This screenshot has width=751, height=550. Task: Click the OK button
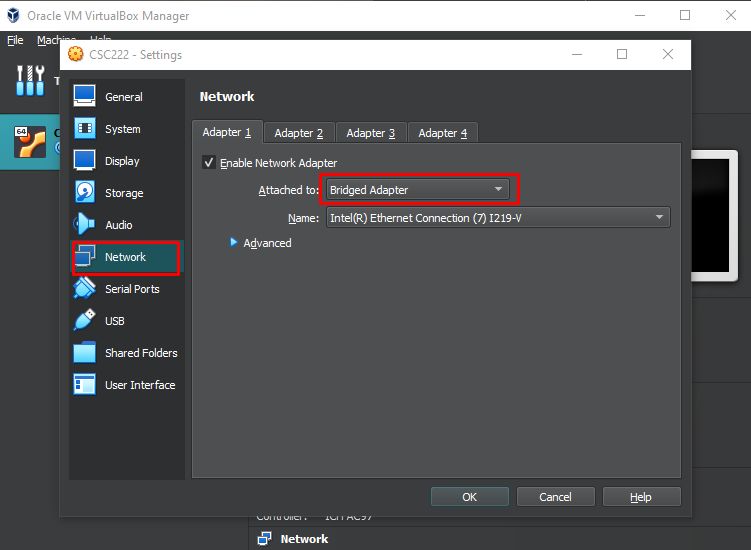pyautogui.click(x=469, y=497)
